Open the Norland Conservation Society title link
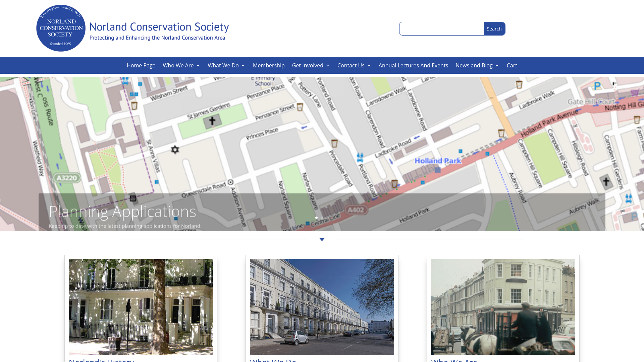This screenshot has width=644, height=362. (159, 26)
